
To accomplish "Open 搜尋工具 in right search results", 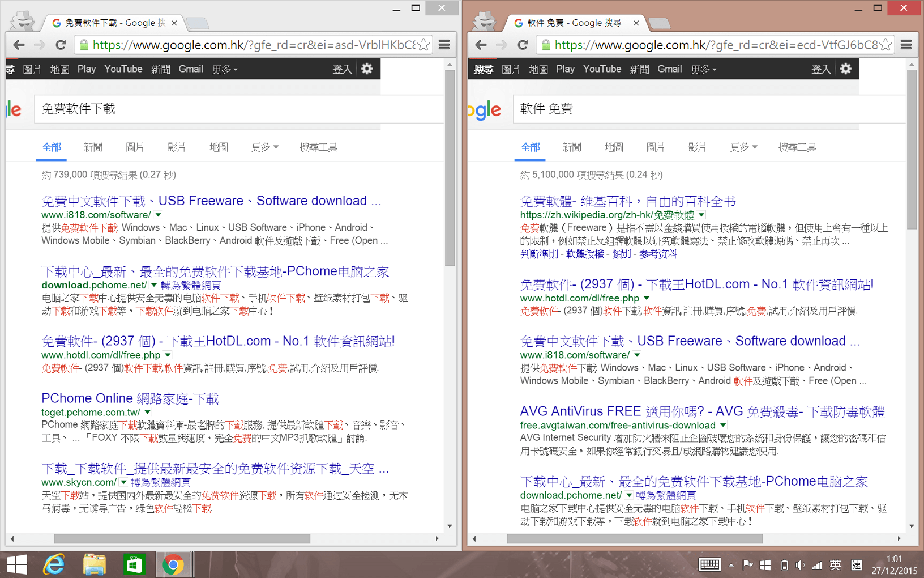I will click(x=797, y=147).
